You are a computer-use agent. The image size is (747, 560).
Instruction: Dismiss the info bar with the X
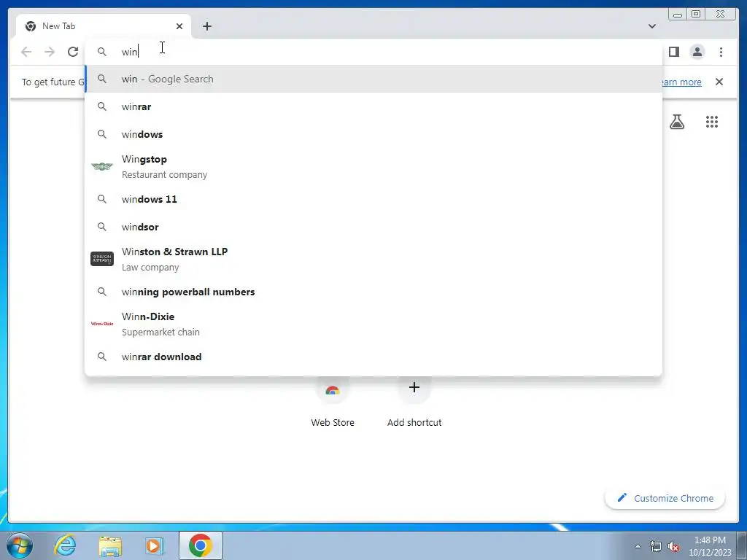(x=719, y=82)
